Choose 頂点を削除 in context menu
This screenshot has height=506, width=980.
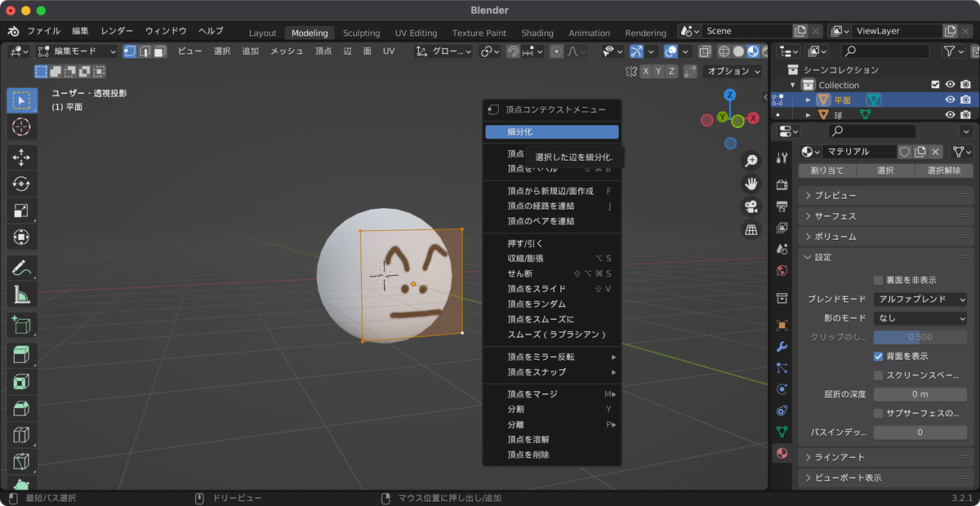(552, 455)
